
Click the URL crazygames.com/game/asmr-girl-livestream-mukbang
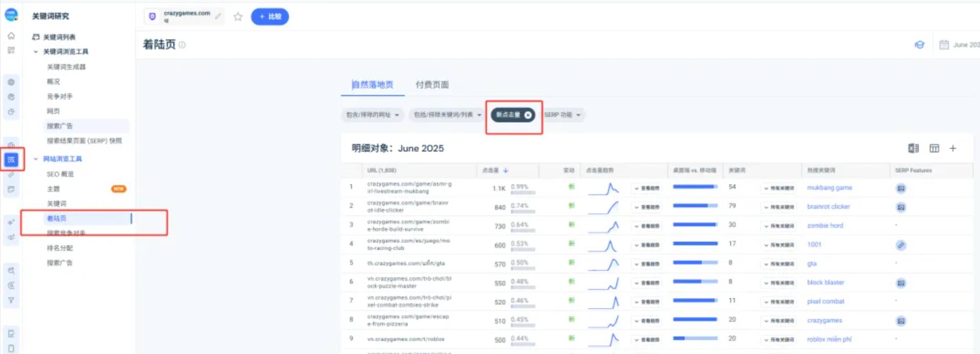click(x=409, y=187)
